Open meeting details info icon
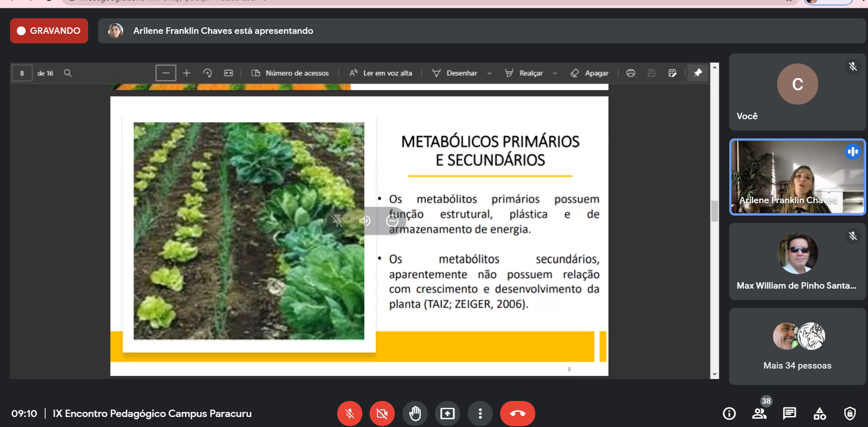 pyautogui.click(x=729, y=413)
